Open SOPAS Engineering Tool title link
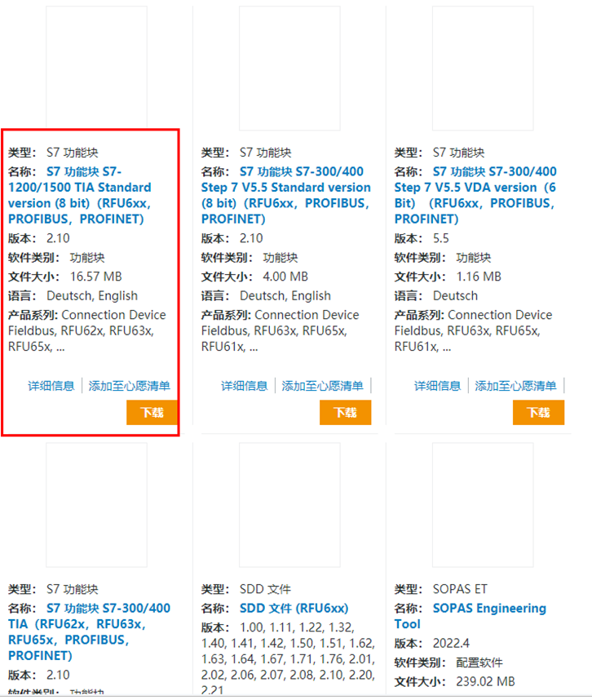This screenshot has width=592, height=700. [471, 616]
